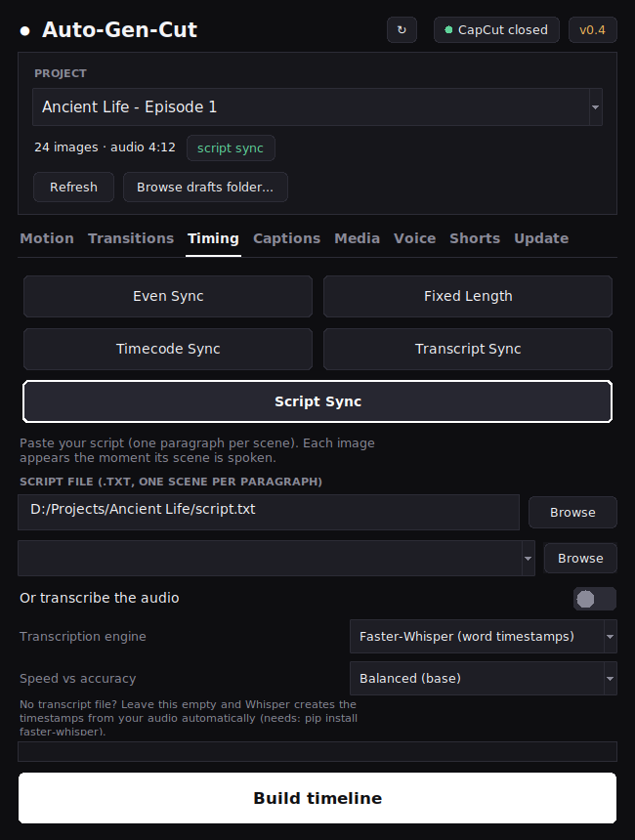635x840 pixels.
Task: Click the Build timeline button
Action: point(317,798)
